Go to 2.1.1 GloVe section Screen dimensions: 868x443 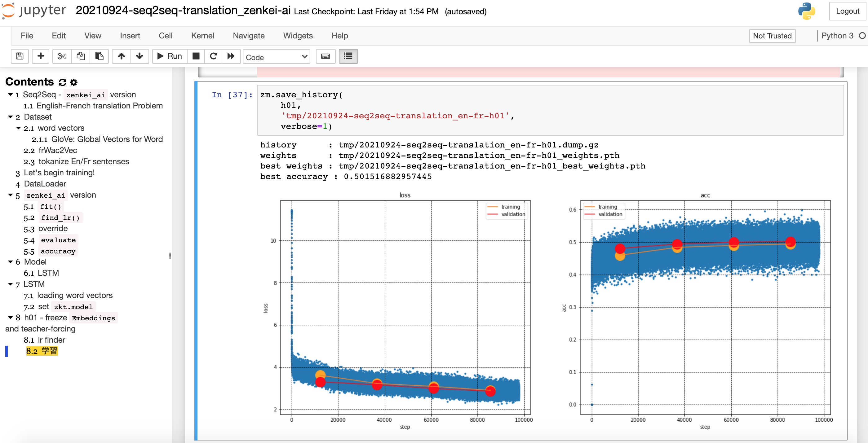[x=97, y=139]
